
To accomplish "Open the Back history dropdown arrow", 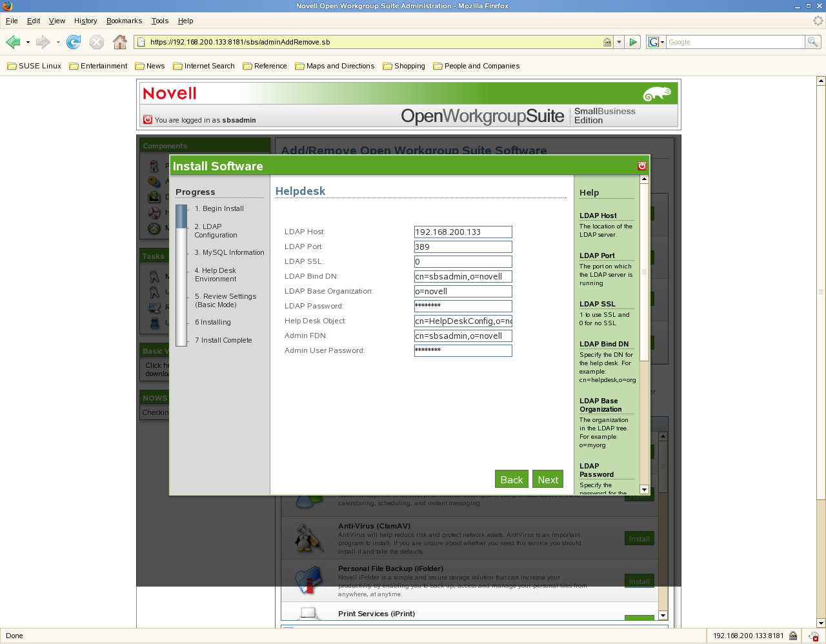I will pyautogui.click(x=28, y=43).
